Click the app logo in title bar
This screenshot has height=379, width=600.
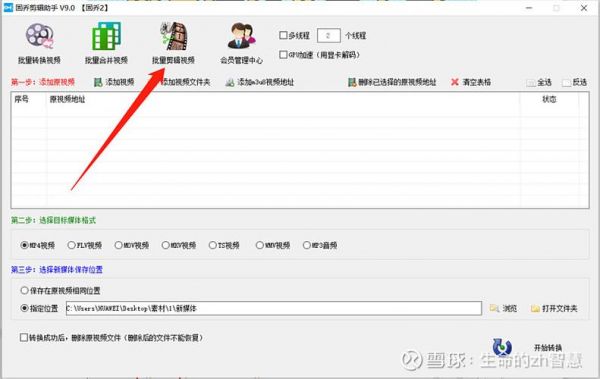8,8
